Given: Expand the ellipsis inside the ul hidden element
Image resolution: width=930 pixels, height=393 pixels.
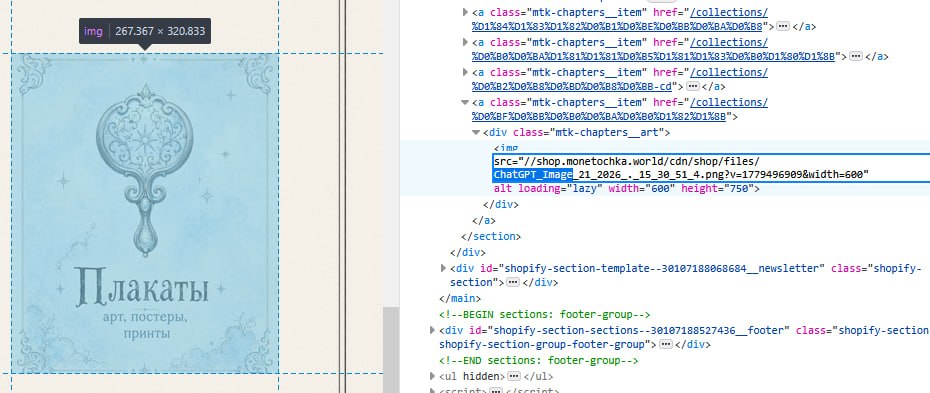Looking at the screenshot, I should [514, 376].
